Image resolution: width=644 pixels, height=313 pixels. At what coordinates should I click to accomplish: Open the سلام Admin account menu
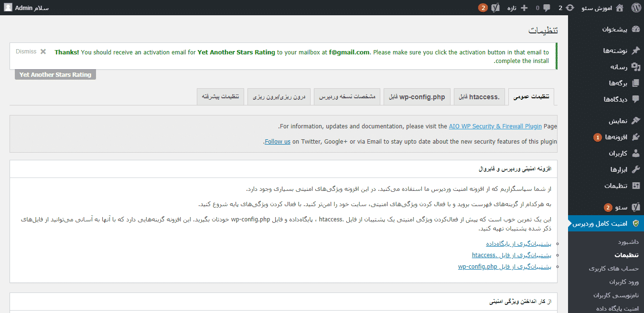(27, 8)
